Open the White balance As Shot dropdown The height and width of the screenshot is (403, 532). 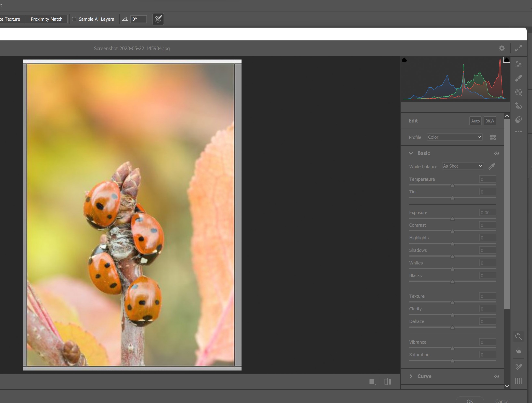[463, 166]
